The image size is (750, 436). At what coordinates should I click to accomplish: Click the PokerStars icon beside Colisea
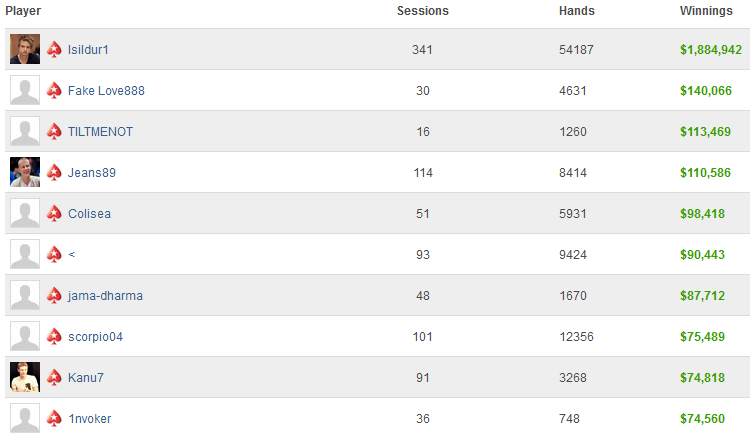coord(54,214)
